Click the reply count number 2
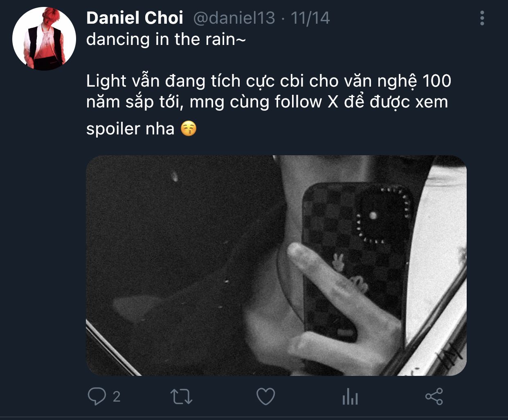This screenshot has height=420, width=508. [117, 397]
